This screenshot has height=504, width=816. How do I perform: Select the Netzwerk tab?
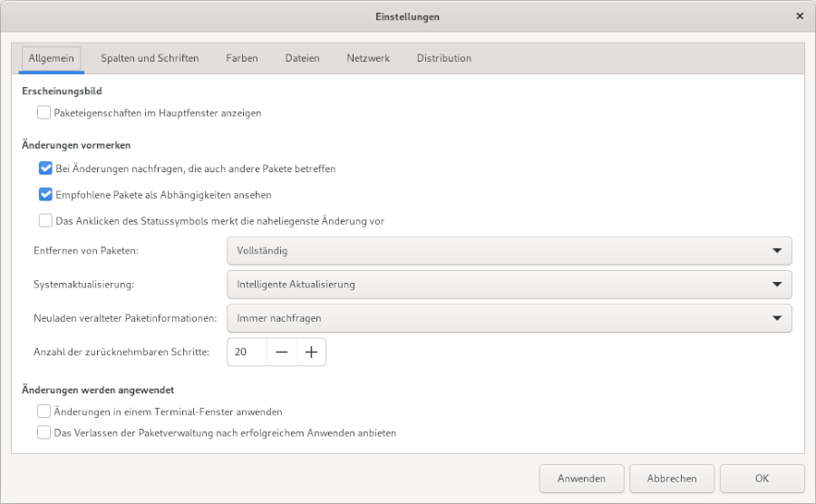(368, 58)
